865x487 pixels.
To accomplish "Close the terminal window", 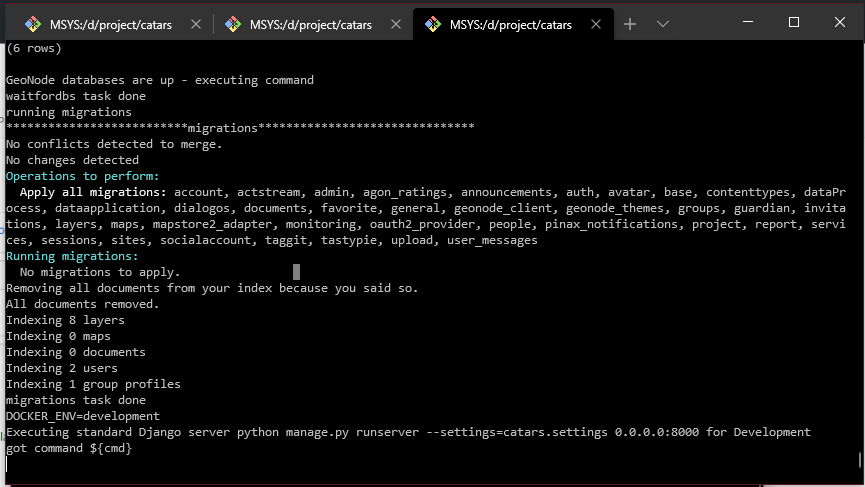I will click(x=840, y=22).
